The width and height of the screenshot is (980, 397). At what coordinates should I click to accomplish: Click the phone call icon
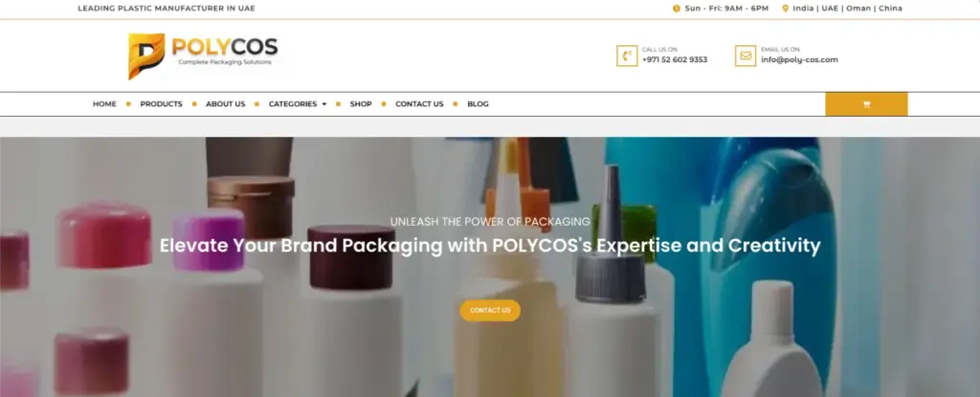[x=627, y=55]
